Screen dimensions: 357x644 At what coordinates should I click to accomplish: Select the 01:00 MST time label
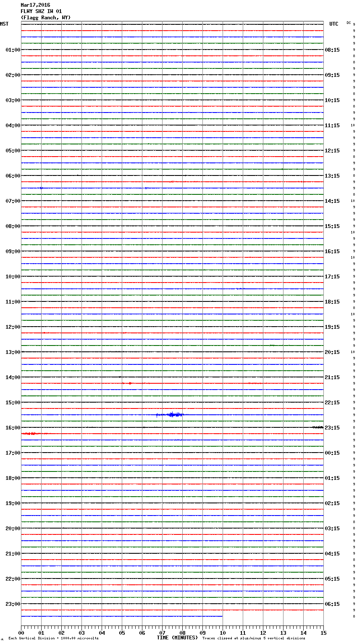coord(13,50)
